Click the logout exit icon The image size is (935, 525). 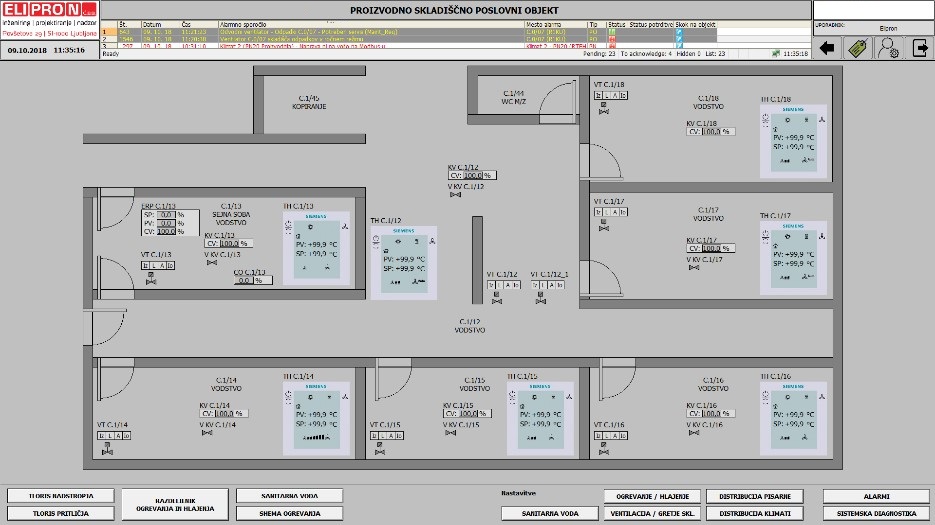[920, 47]
